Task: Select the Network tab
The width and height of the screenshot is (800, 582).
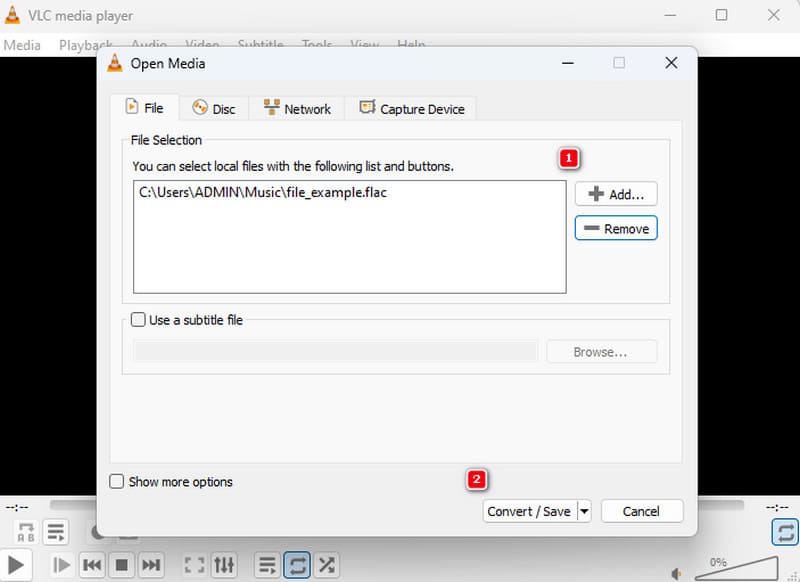Action: 296,108
